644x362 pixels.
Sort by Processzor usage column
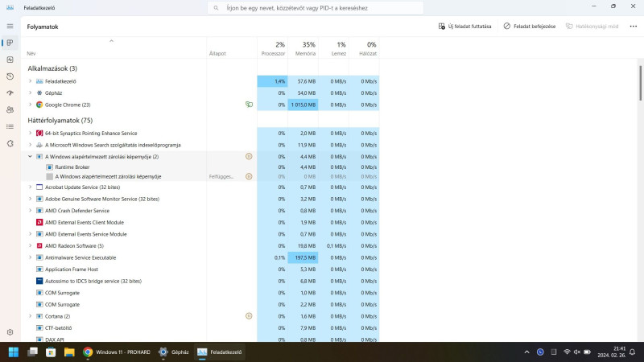click(x=273, y=48)
